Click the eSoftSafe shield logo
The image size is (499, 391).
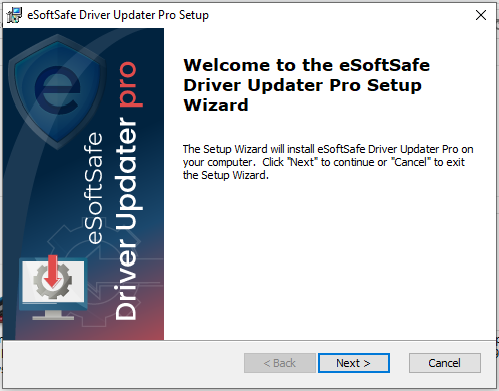point(57,91)
